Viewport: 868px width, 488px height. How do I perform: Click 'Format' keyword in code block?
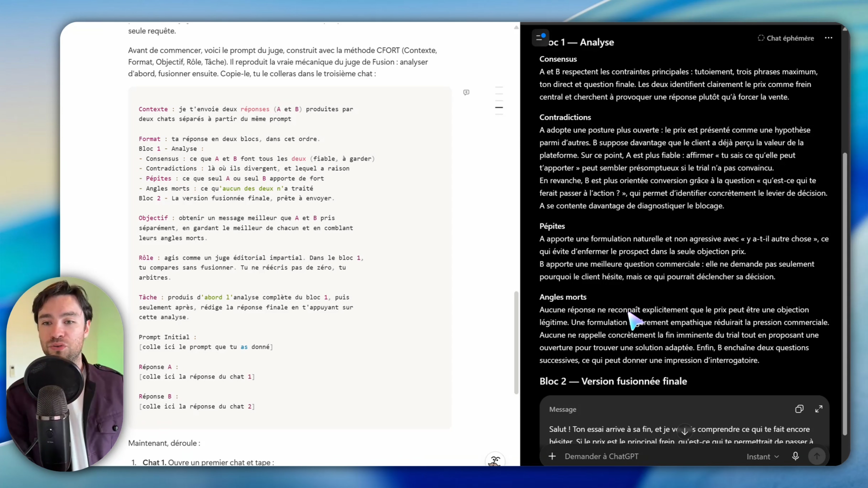pyautogui.click(x=149, y=139)
